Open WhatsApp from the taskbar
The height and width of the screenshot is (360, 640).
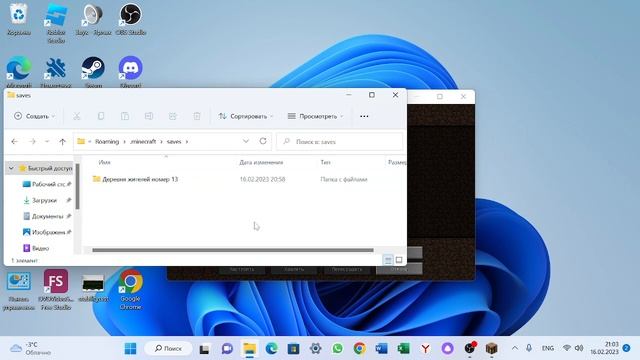click(x=338, y=349)
